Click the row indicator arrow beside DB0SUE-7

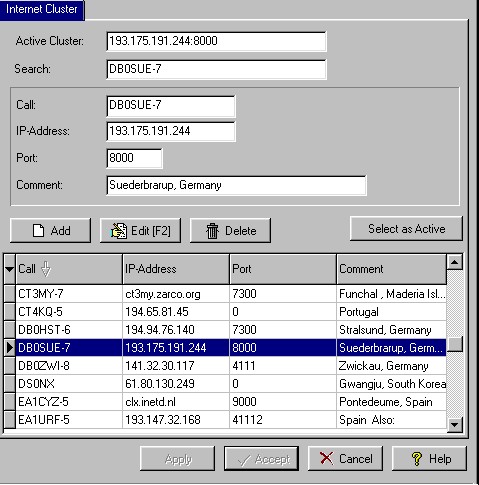pyautogui.click(x=10, y=348)
